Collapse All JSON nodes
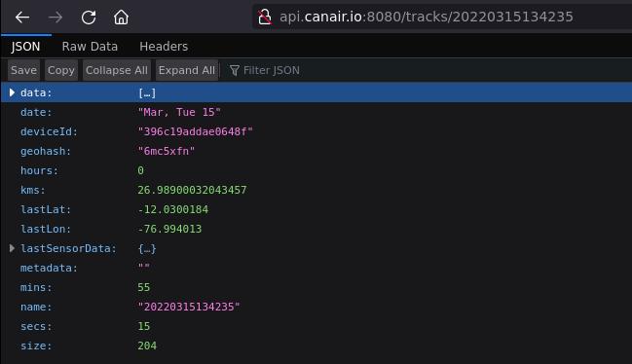 [x=117, y=70]
